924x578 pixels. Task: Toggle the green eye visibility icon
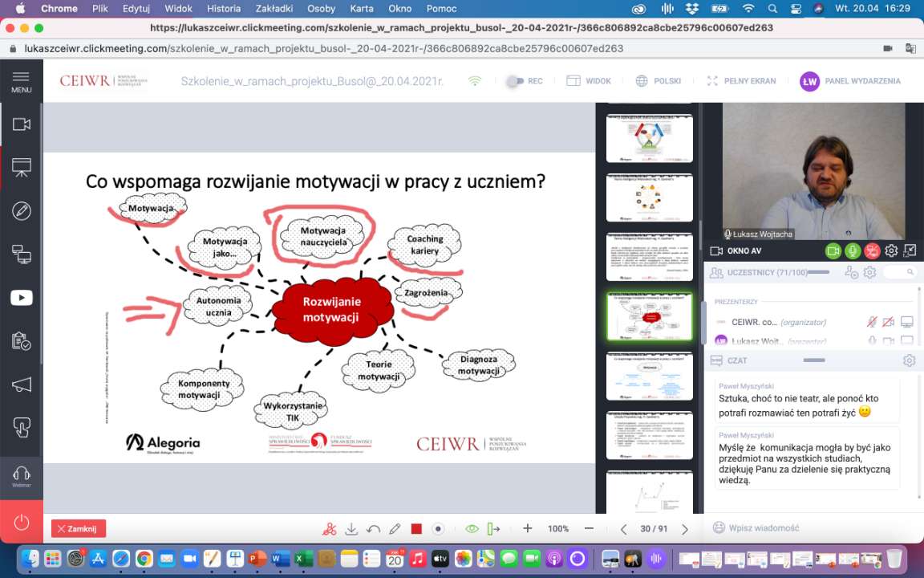tap(472, 529)
